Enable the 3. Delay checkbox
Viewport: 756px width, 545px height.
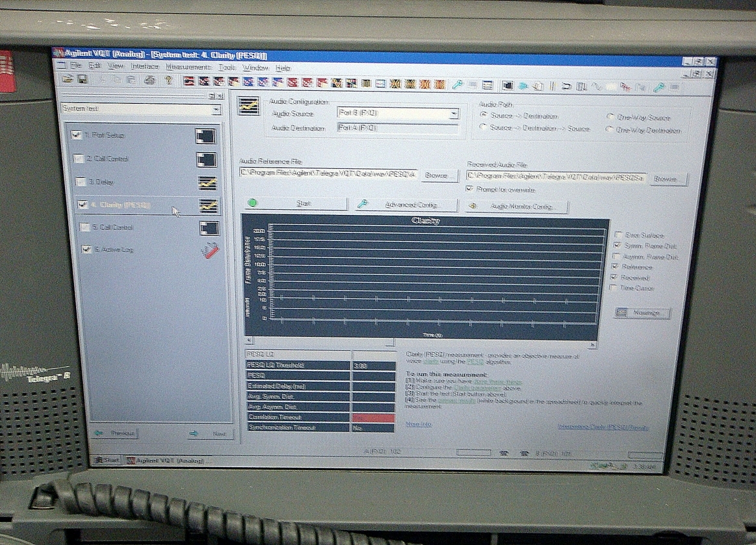[81, 182]
